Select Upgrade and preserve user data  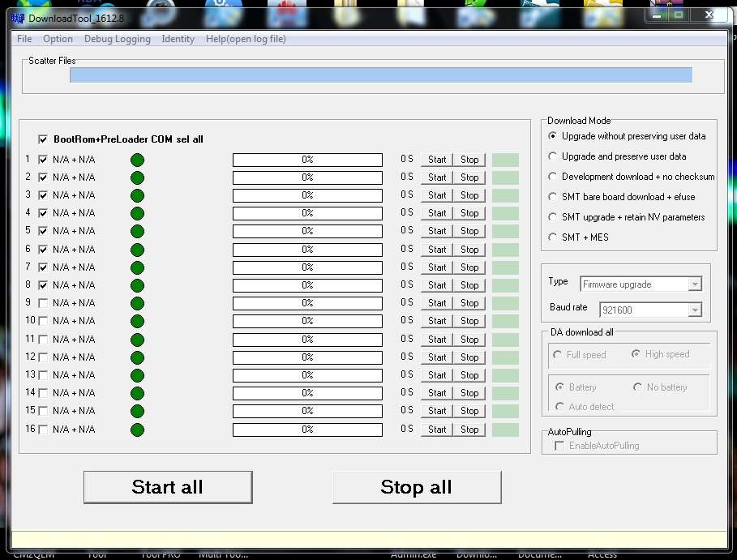553,156
